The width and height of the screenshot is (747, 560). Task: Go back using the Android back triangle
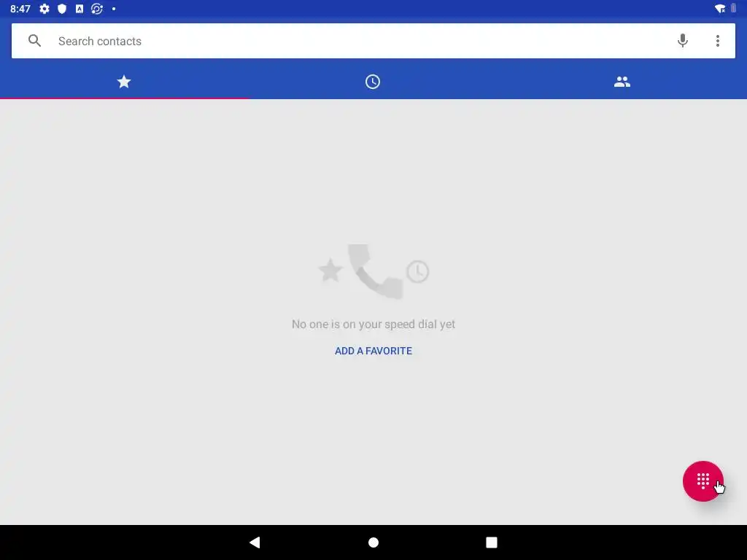point(255,542)
